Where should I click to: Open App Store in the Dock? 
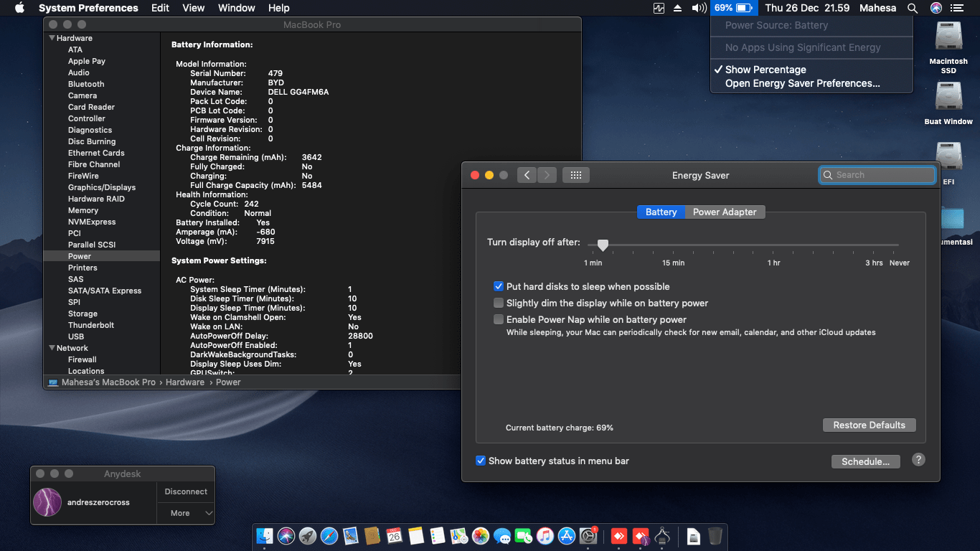(567, 536)
